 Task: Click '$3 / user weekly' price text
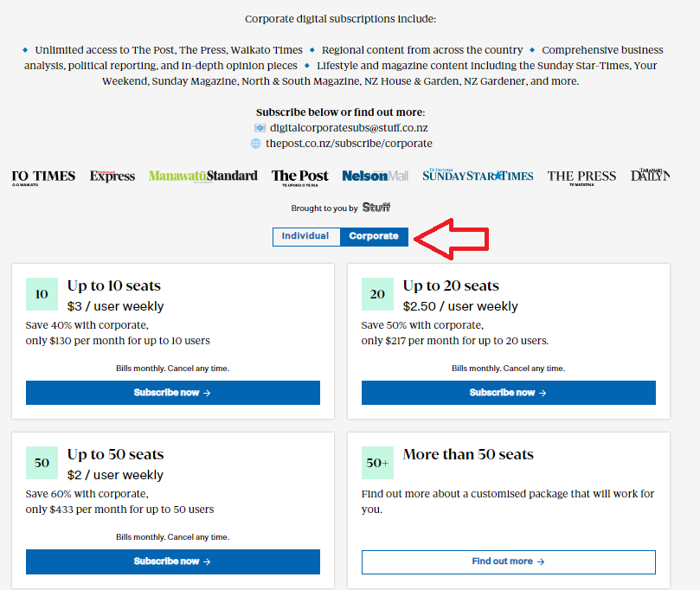click(x=116, y=306)
